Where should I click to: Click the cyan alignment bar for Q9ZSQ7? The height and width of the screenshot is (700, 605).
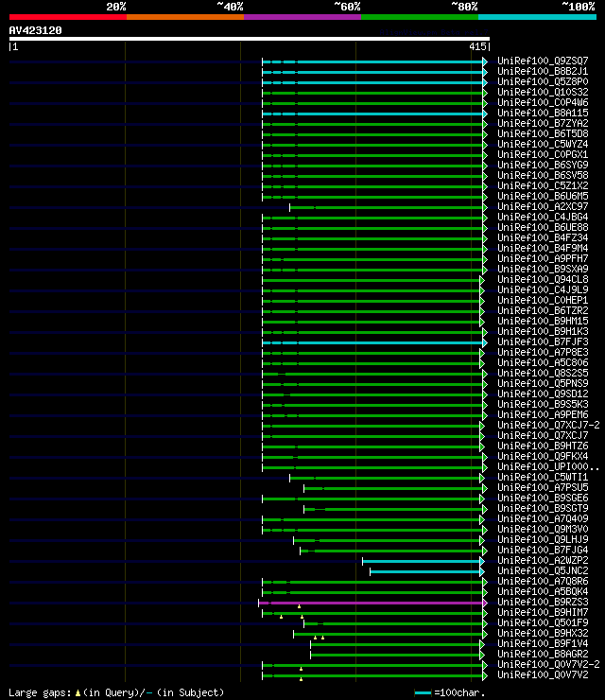click(374, 62)
